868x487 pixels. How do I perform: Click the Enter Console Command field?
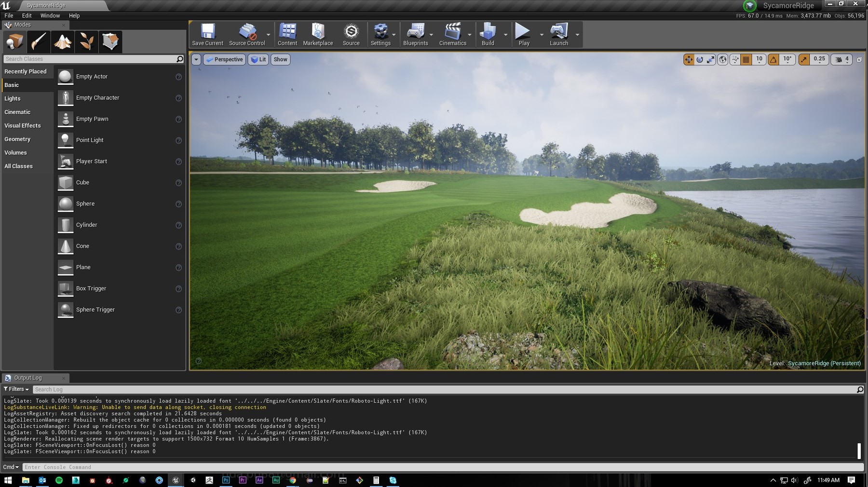pos(443,467)
